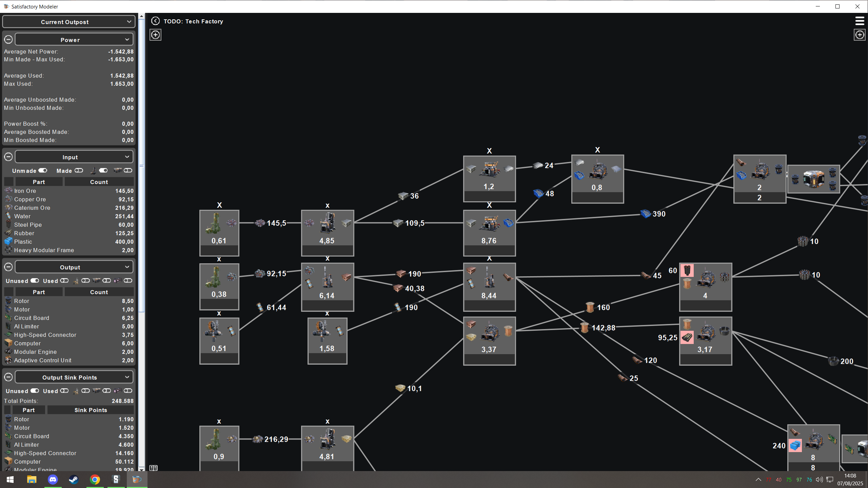The width and height of the screenshot is (868, 488).
Task: Toggle the extractor building switch in Input
Action: point(103,170)
